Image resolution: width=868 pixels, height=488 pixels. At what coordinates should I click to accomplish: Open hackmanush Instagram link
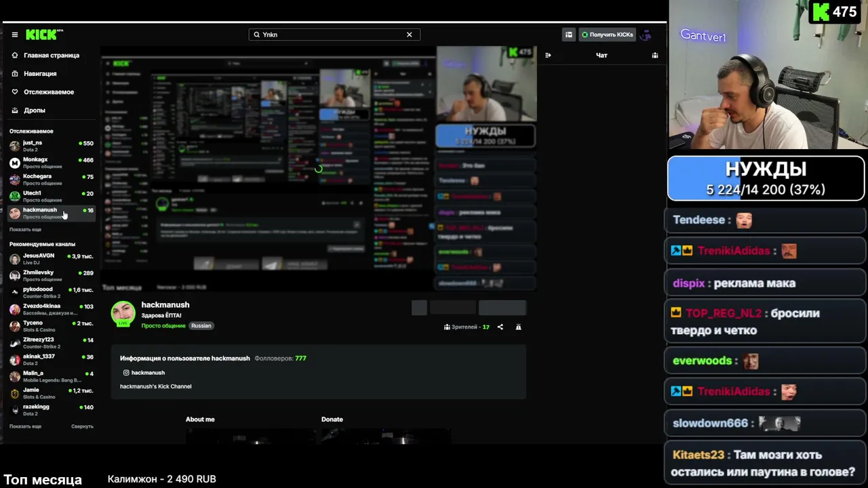point(148,373)
